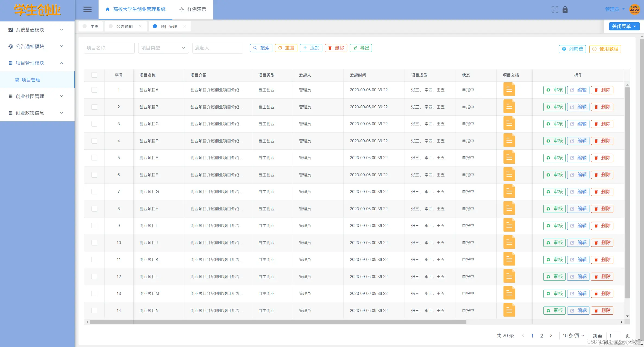Viewport: 644px width, 347px height.
Task: Click the horizontal scrollbar under the table
Action: (278, 322)
